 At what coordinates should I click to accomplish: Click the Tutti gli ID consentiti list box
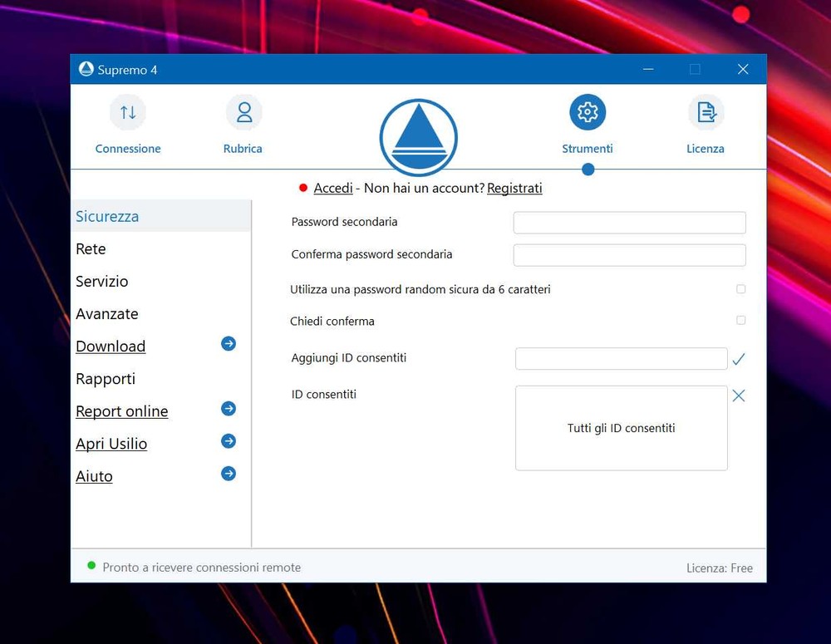point(621,428)
